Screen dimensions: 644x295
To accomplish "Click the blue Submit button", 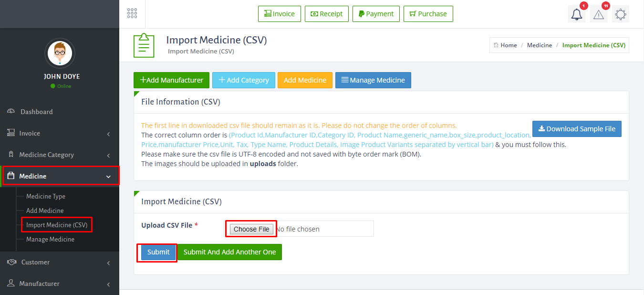I will (158, 252).
